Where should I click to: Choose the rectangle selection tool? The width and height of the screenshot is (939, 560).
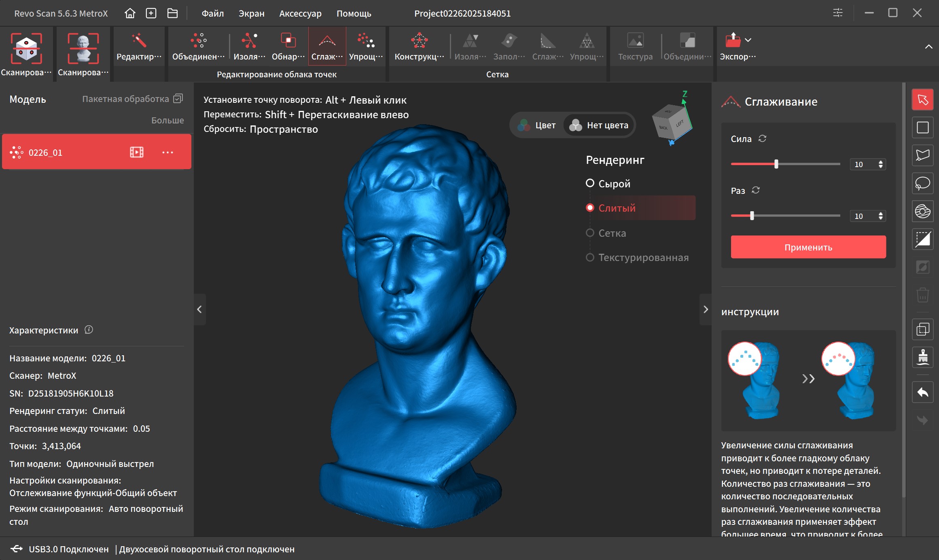(x=922, y=128)
